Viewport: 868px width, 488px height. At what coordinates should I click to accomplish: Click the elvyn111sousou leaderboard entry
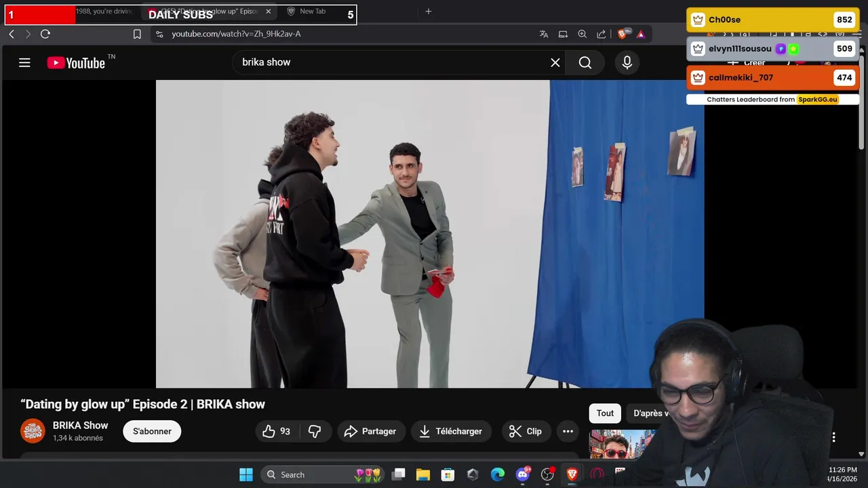click(x=773, y=49)
